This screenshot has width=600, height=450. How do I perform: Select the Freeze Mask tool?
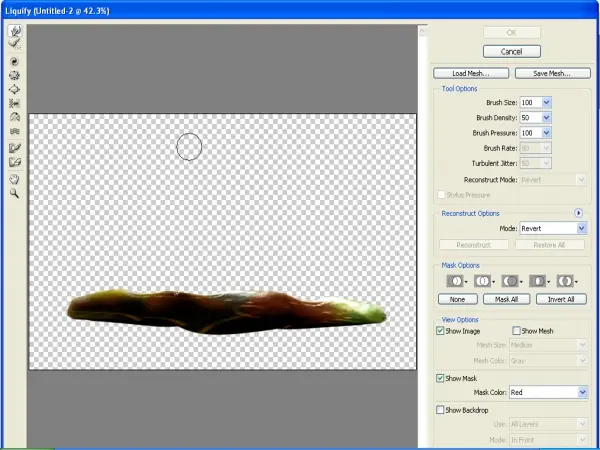click(15, 148)
